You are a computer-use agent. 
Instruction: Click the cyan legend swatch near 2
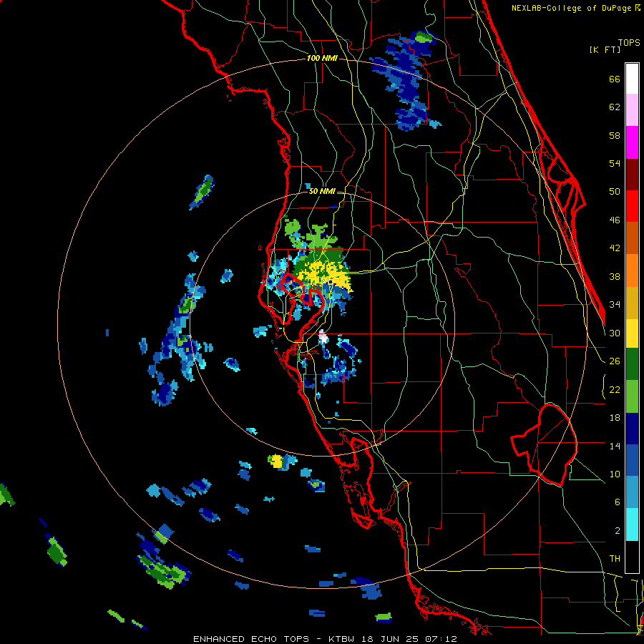(632, 525)
